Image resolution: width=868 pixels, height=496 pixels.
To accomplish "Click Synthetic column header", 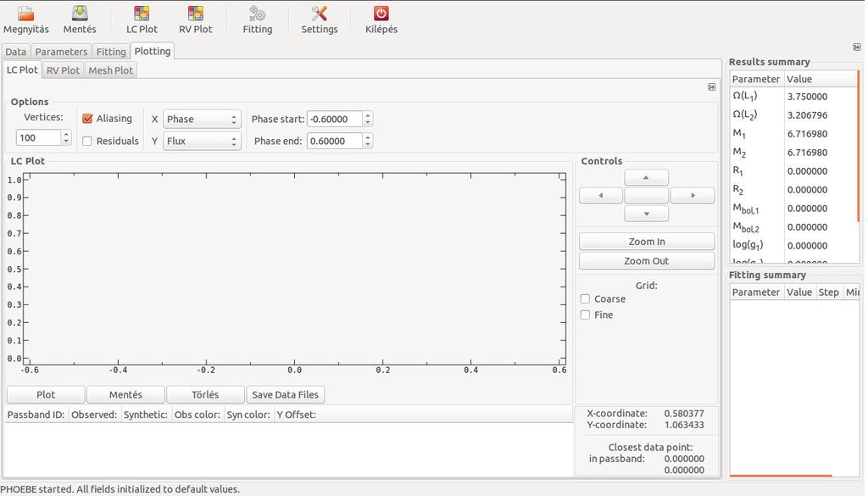I will (x=146, y=415).
